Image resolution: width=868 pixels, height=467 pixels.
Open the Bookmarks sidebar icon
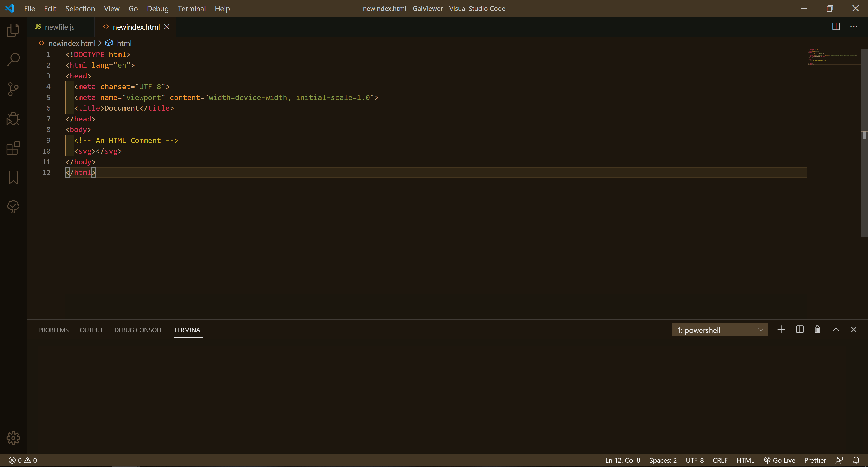(x=13, y=177)
